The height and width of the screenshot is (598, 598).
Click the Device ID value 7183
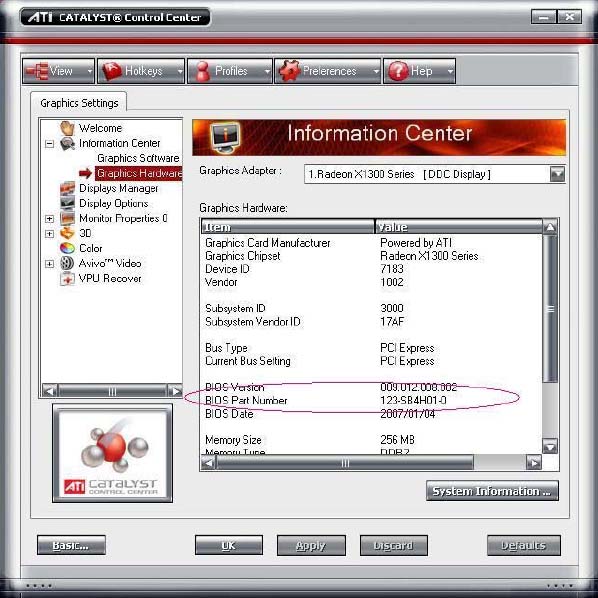coord(392,269)
